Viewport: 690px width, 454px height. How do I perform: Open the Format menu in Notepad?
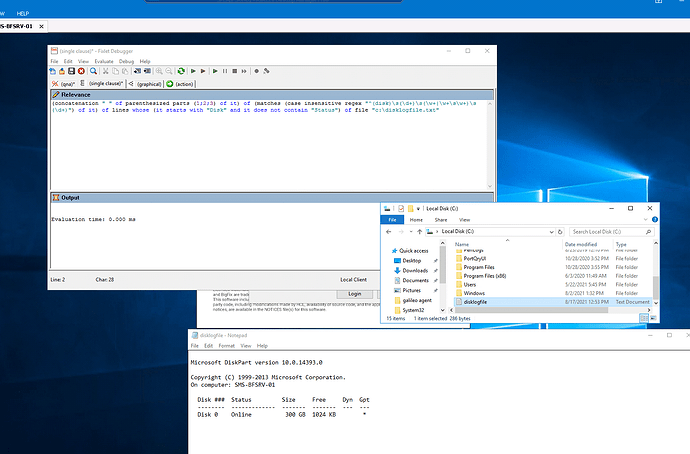click(227, 346)
